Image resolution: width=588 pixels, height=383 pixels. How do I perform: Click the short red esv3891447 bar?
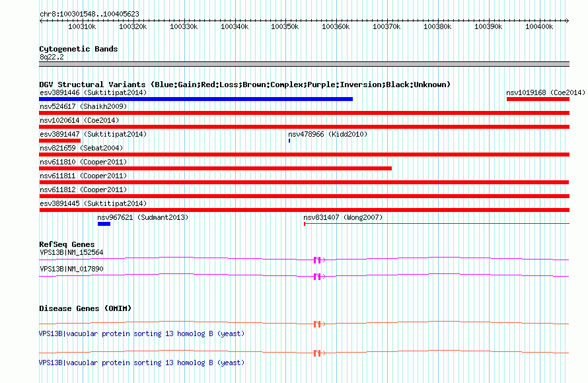[59, 141]
